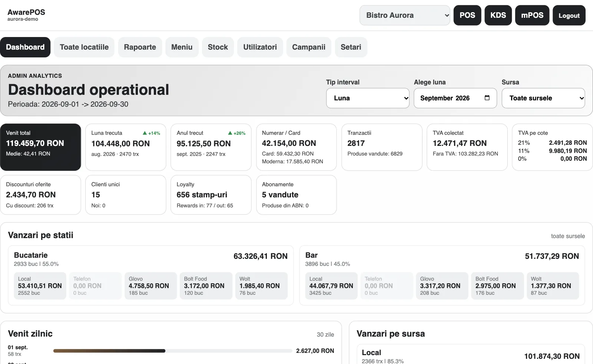Click Abonamente 5 vandute value
The width and height of the screenshot is (593, 364).
click(x=280, y=195)
